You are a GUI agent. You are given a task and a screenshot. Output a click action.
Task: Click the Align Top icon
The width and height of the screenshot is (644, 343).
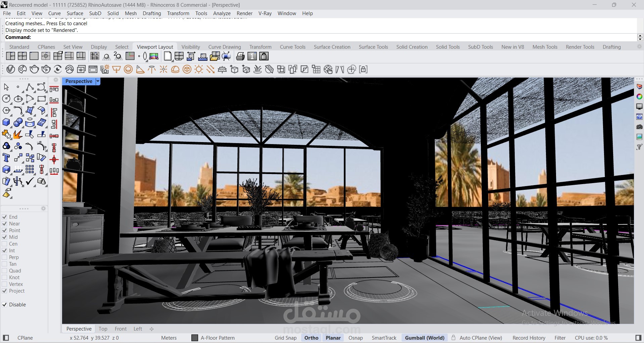pyautogui.click(x=54, y=89)
